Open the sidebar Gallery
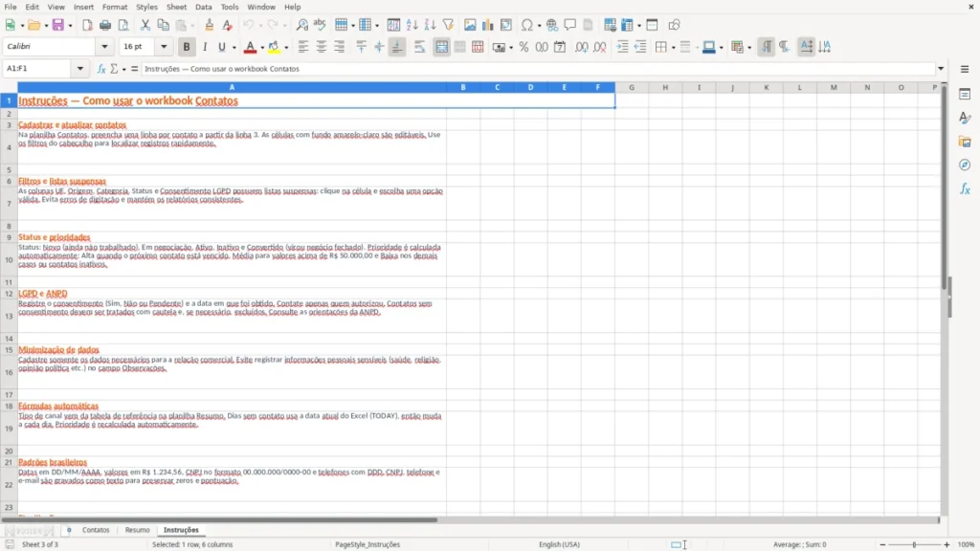This screenshot has height=551, width=980. pyautogui.click(x=965, y=142)
